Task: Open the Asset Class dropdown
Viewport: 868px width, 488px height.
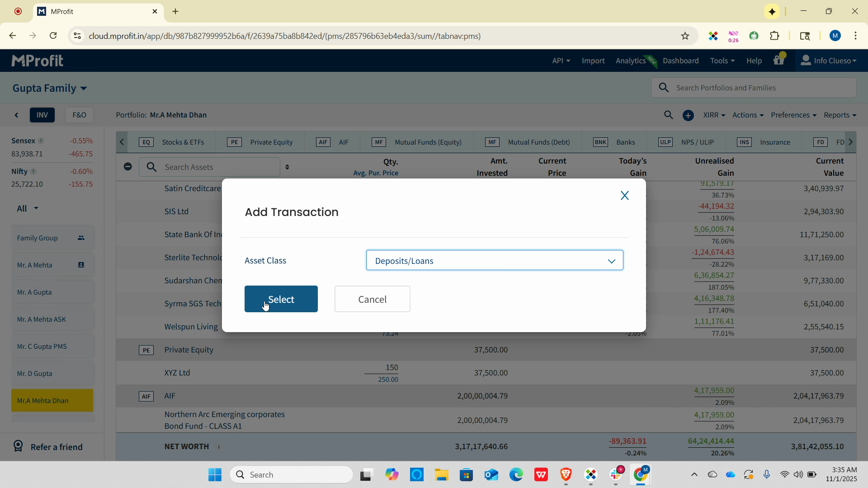Action: click(494, 261)
